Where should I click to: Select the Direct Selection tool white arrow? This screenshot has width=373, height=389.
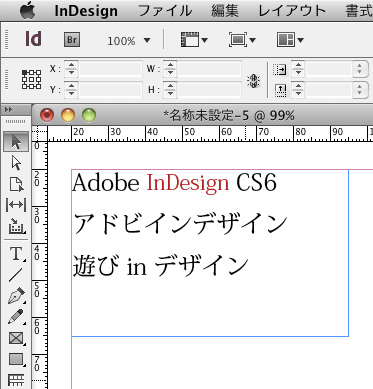pos(16,163)
